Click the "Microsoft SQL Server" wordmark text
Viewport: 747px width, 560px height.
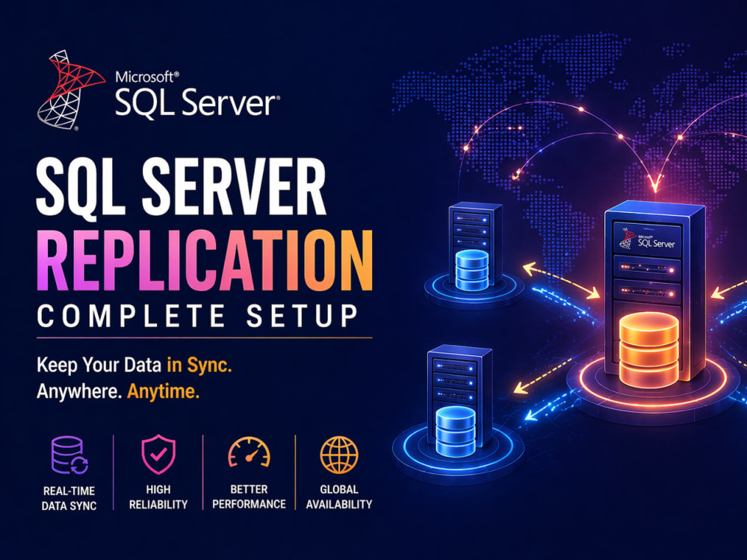(197, 94)
